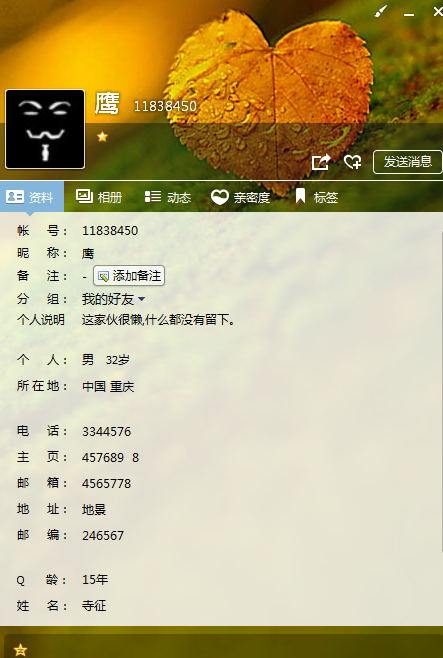Screen dimensions: 443x658
Task: Click the bookmark icon for 标签
Action: point(300,196)
